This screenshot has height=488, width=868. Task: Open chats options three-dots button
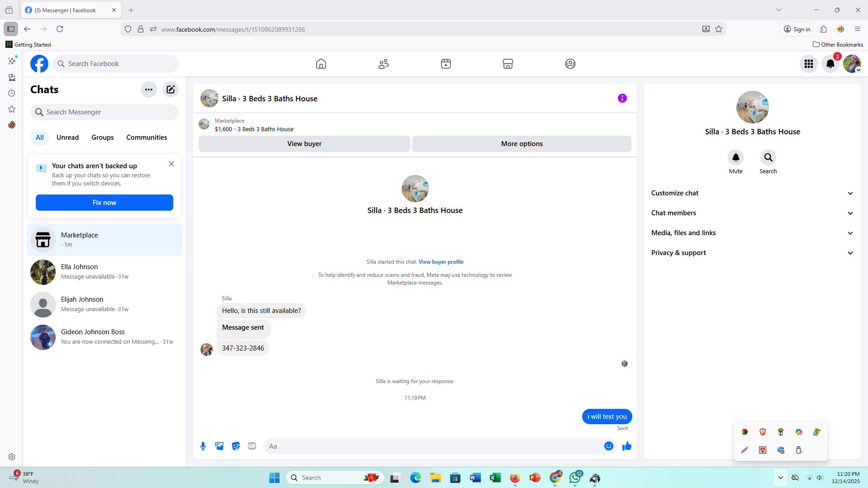[149, 90]
